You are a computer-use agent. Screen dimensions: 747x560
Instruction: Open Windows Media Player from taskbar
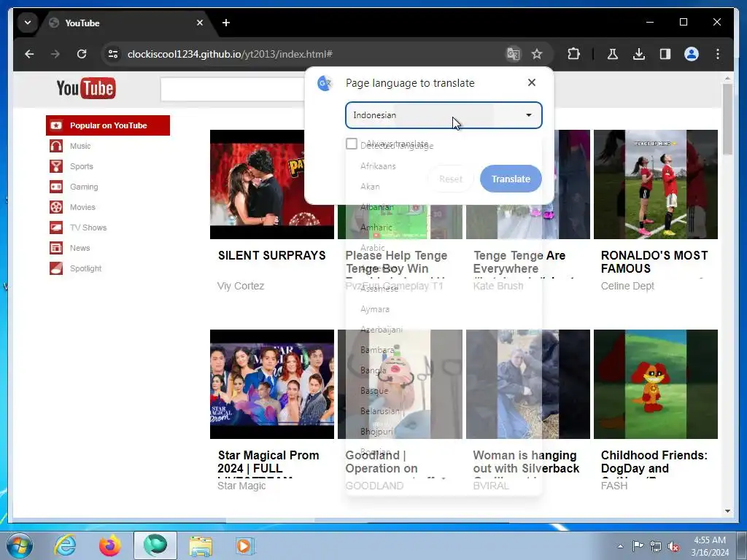tap(245, 545)
